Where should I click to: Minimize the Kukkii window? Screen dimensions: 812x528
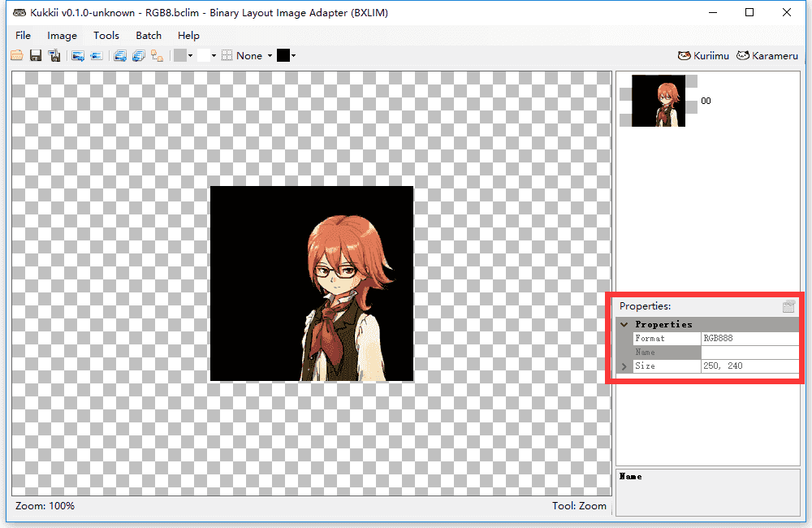tap(713, 12)
